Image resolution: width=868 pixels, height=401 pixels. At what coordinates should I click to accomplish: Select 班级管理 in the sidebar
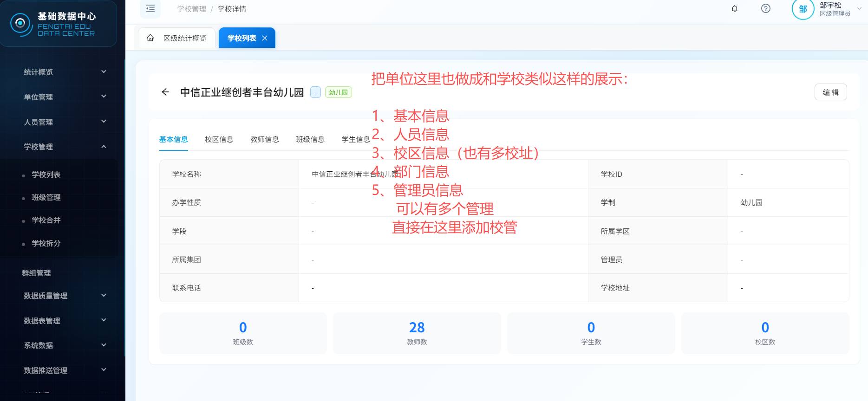coord(46,197)
